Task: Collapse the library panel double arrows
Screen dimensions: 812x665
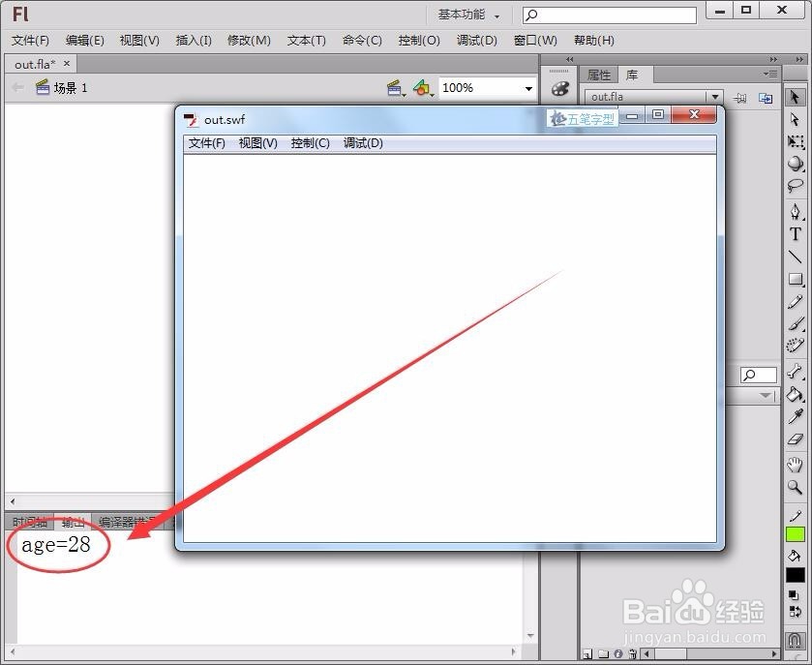Action: (x=773, y=59)
